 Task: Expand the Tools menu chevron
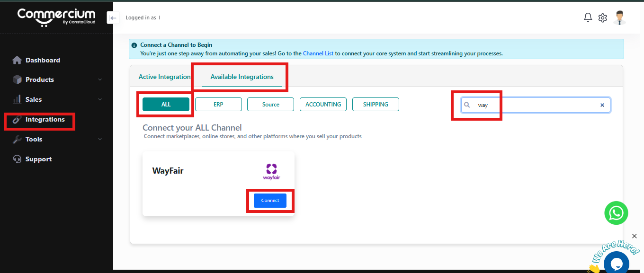(100, 139)
